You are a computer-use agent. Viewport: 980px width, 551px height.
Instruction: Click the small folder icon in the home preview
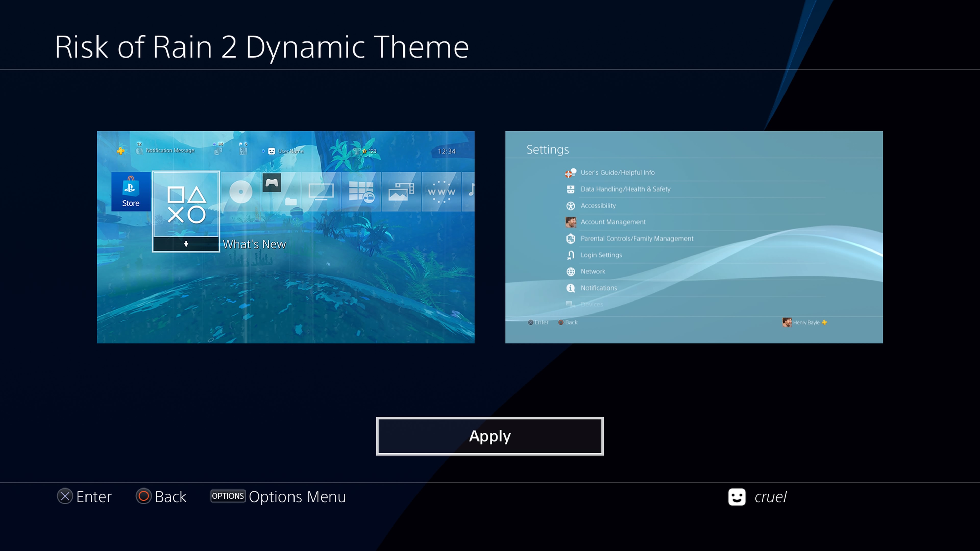[x=291, y=201]
